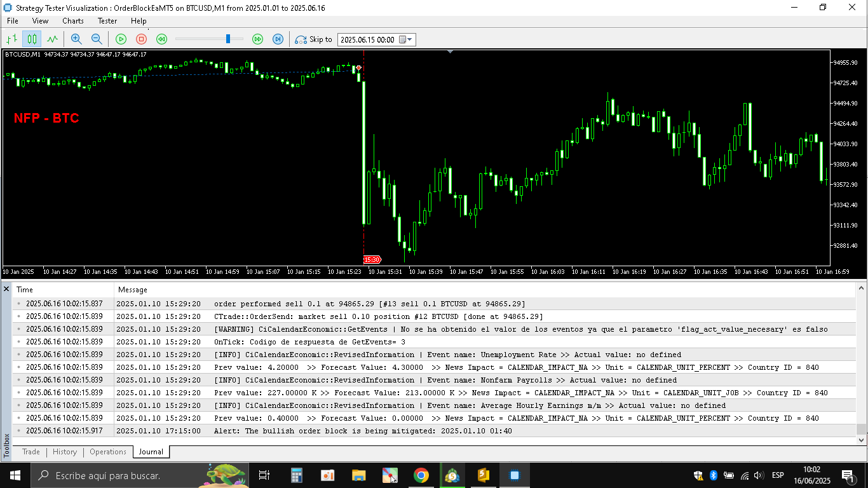The image size is (868, 488).
Task: Click the chart shift triangle marker
Action: [x=451, y=51]
